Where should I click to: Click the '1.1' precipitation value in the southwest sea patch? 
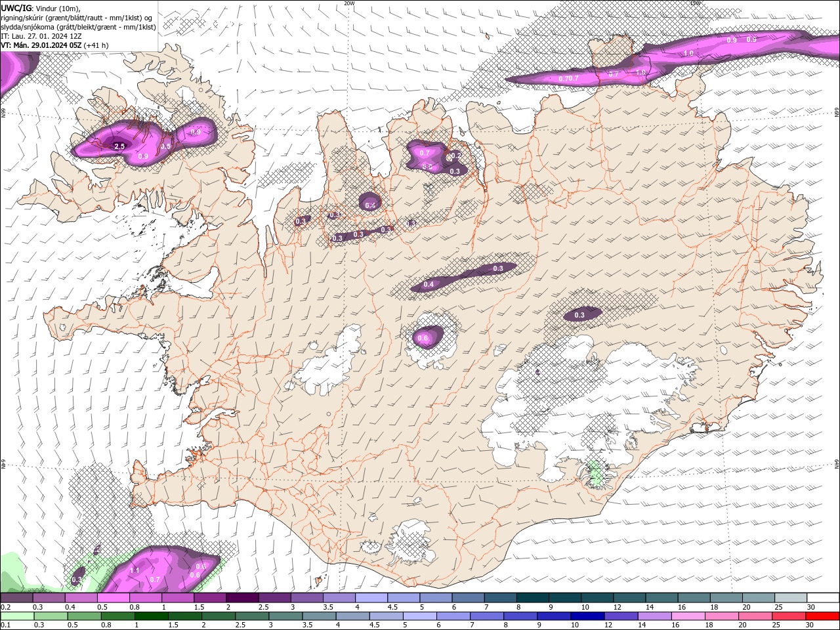pos(135,571)
